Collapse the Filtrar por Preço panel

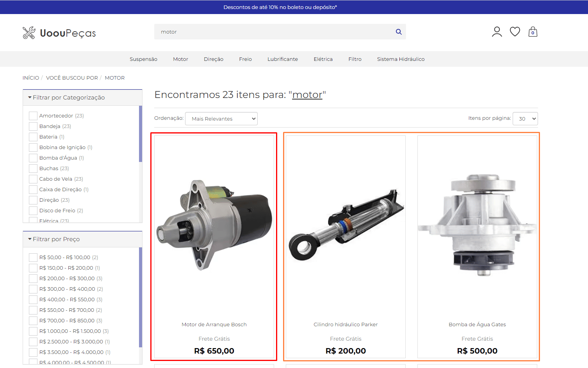[55, 239]
